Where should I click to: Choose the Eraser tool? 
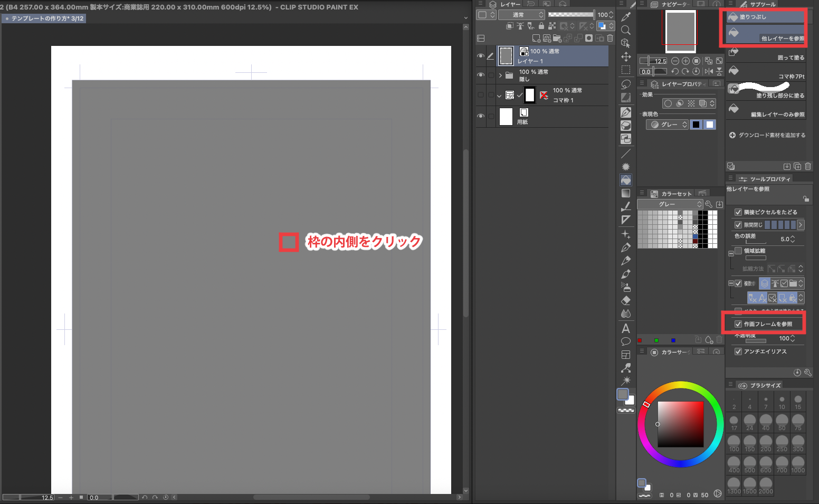coord(626,300)
